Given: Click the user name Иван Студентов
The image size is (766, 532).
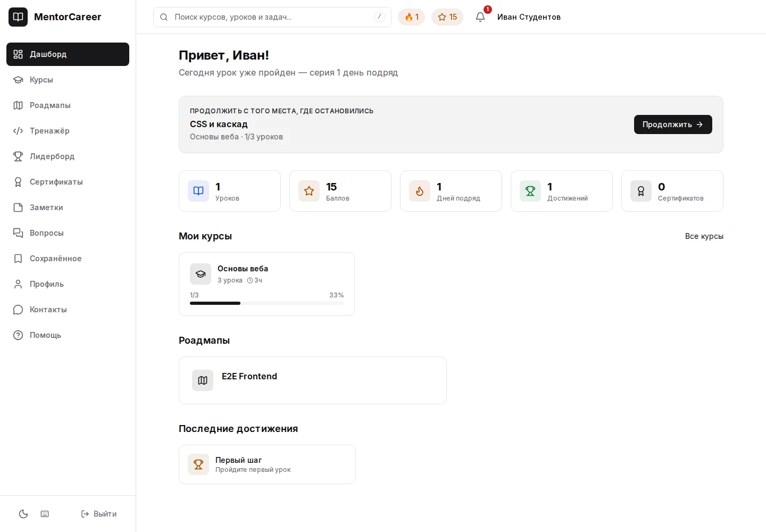Looking at the screenshot, I should point(529,17).
